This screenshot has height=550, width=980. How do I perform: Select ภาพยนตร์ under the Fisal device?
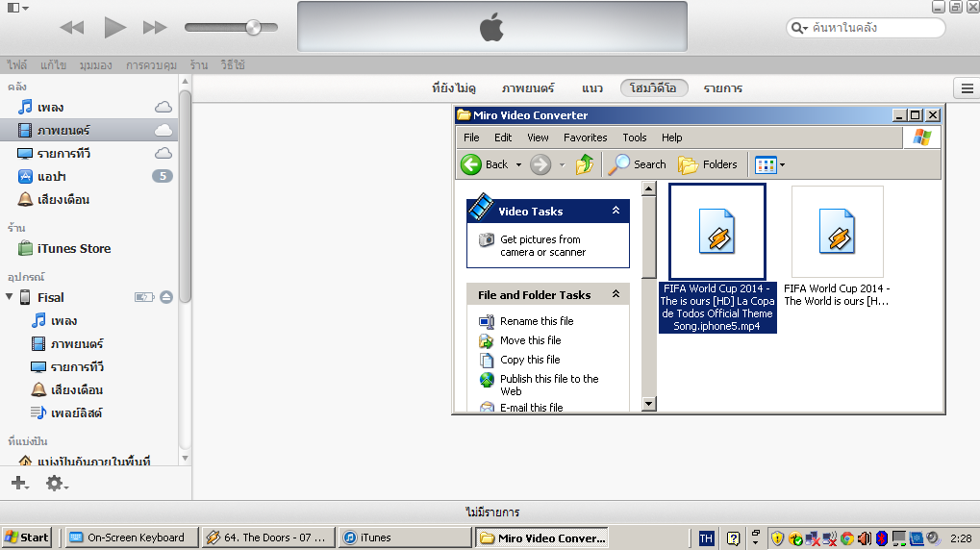[x=76, y=344]
